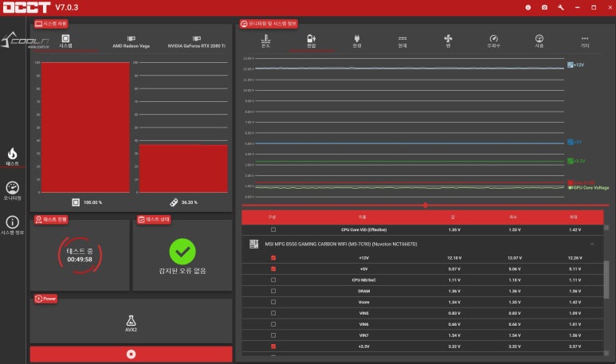Select the Voltage battery tab
The width and height of the screenshot is (616, 364).
point(311,41)
